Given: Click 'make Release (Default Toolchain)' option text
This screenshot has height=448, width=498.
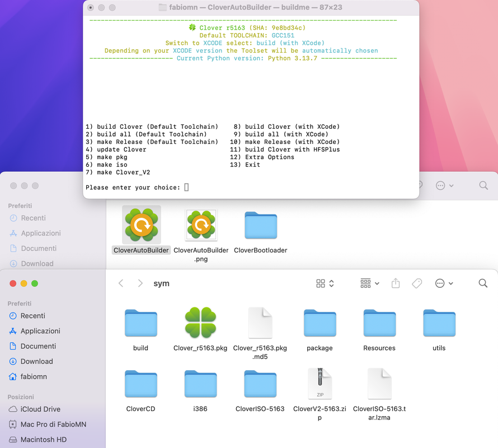Looking at the screenshot, I should tap(158, 142).
